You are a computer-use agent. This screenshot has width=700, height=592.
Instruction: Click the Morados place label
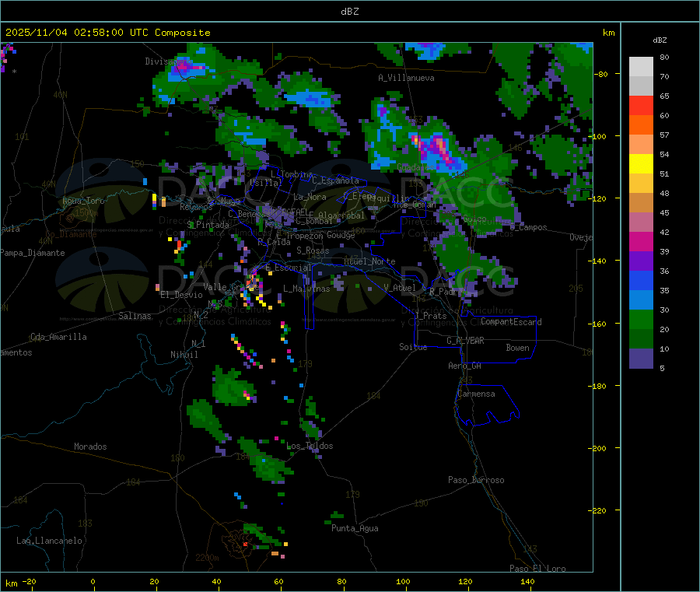click(90, 447)
